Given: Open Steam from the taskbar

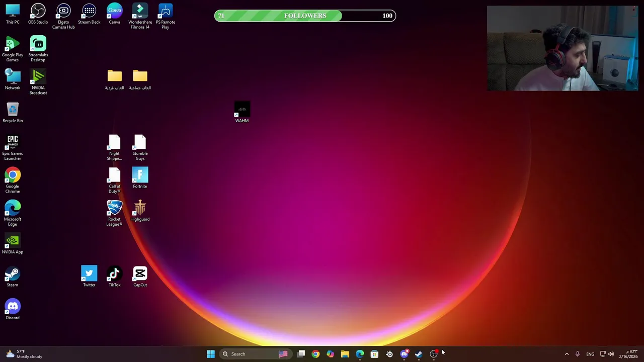Looking at the screenshot, I should tap(419, 354).
